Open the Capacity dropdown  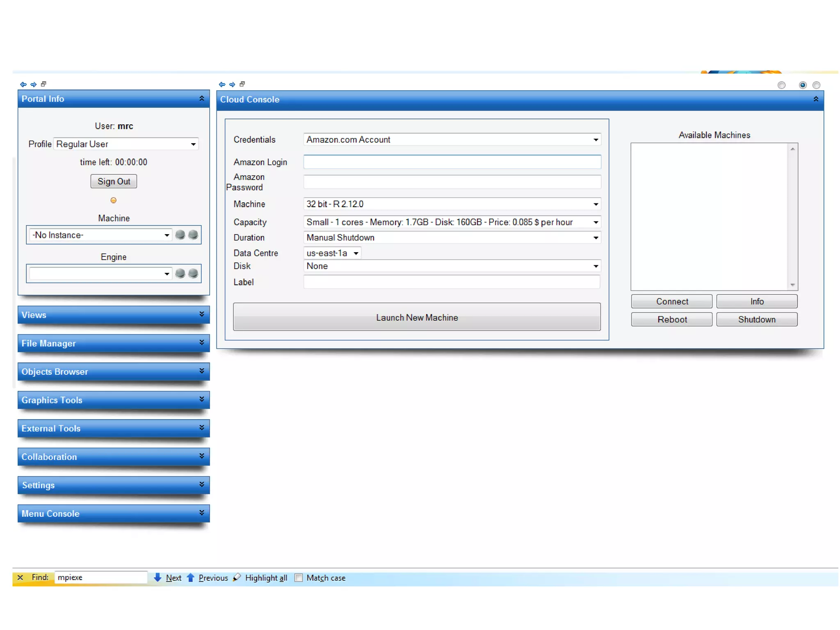click(x=596, y=222)
